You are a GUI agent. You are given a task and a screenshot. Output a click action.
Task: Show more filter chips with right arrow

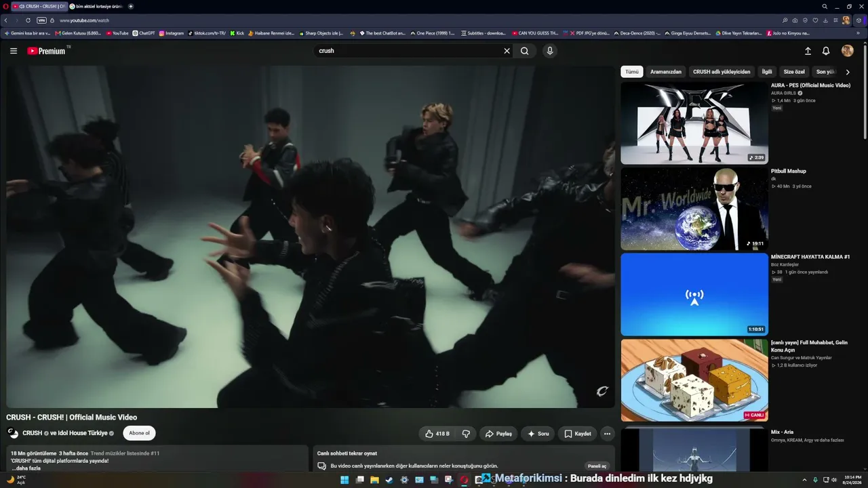pos(848,72)
